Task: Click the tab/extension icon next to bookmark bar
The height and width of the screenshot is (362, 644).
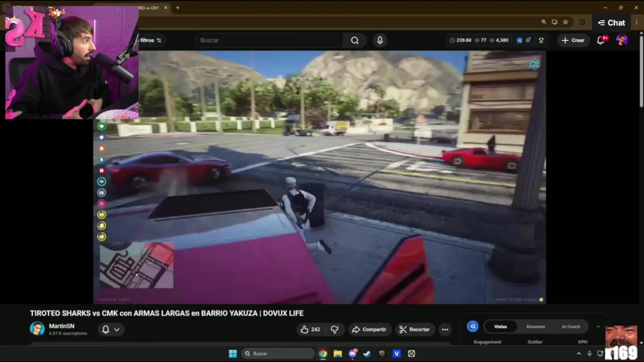Action: click(583, 22)
